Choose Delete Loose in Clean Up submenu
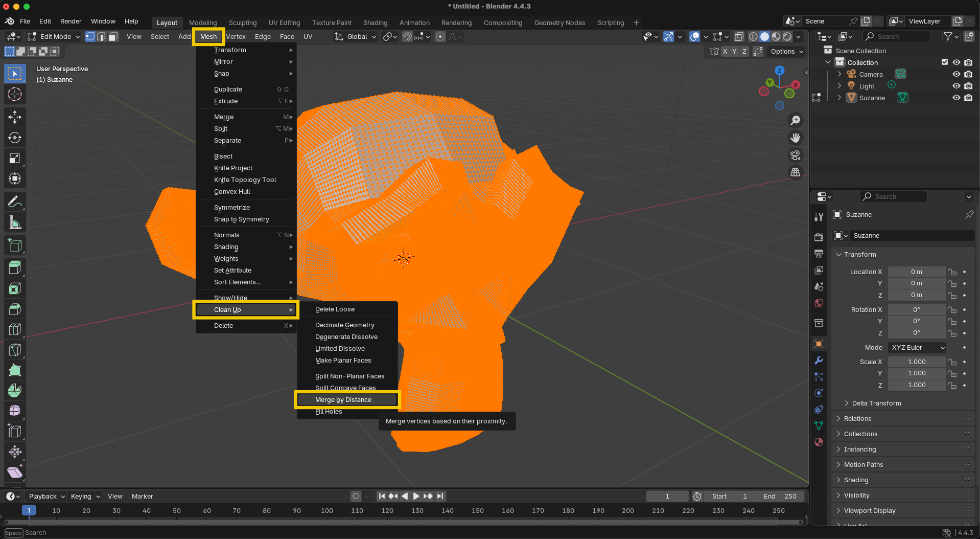This screenshot has width=980, height=539. tap(347, 309)
